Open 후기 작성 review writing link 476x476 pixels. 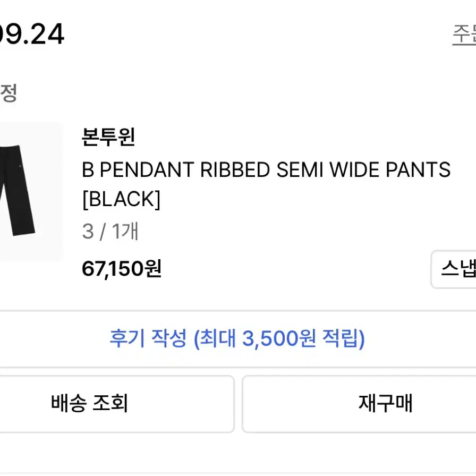coord(237,339)
